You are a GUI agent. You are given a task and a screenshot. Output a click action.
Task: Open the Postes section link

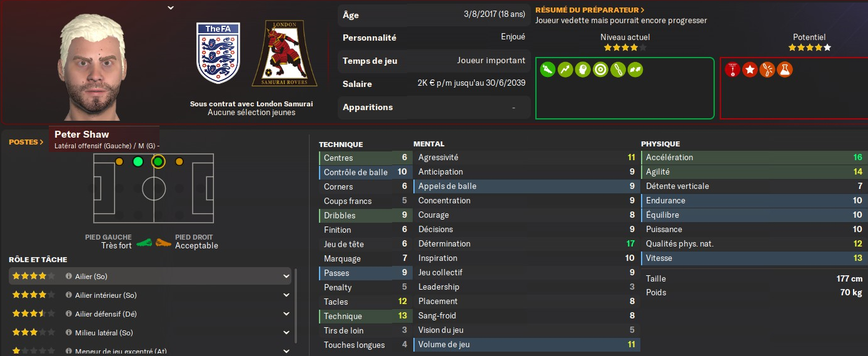(26, 142)
